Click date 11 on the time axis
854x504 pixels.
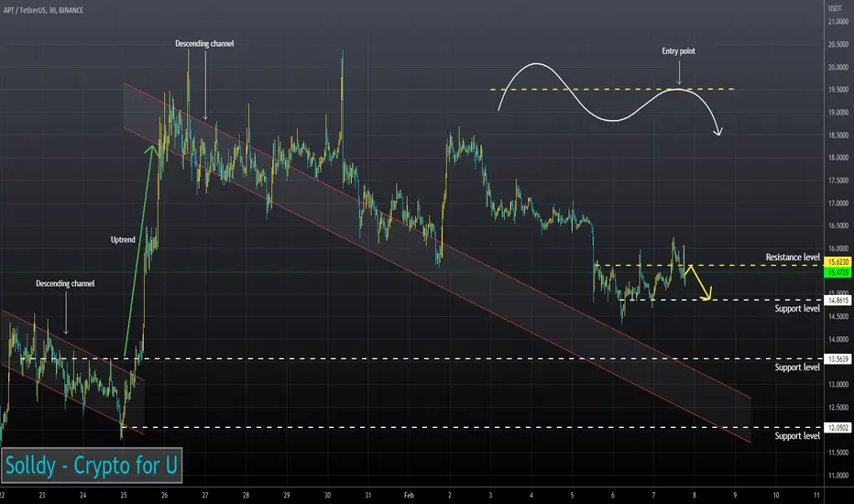pyautogui.click(x=816, y=495)
